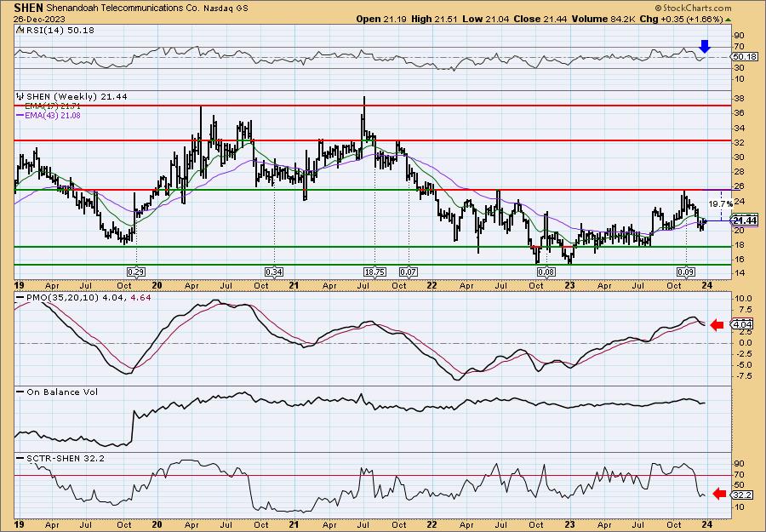Click the 19.7% measurement label

point(720,204)
